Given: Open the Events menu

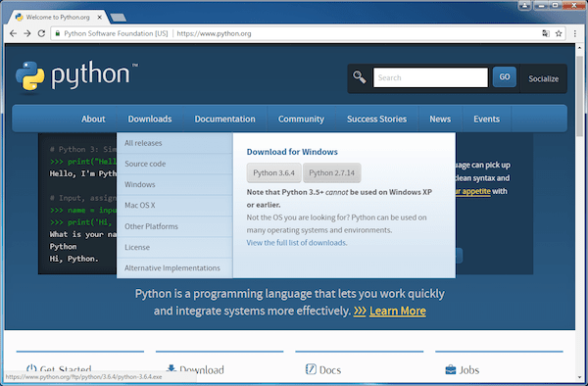Looking at the screenshot, I should click(x=487, y=120).
